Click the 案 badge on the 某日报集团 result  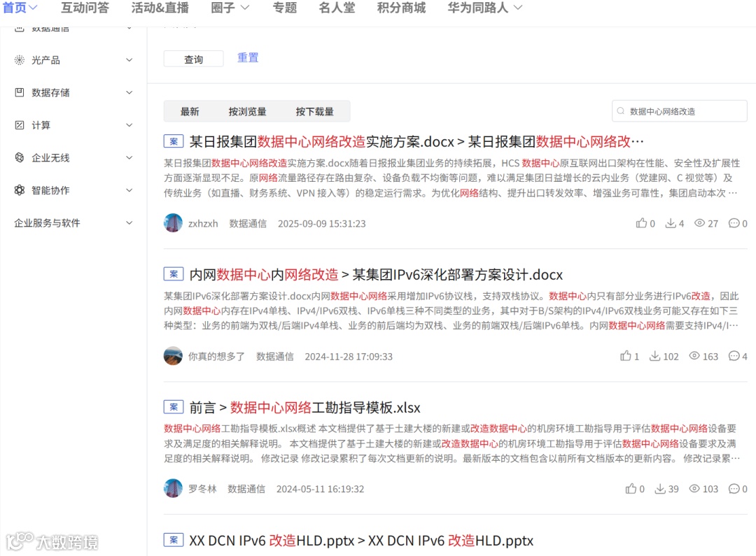point(174,141)
